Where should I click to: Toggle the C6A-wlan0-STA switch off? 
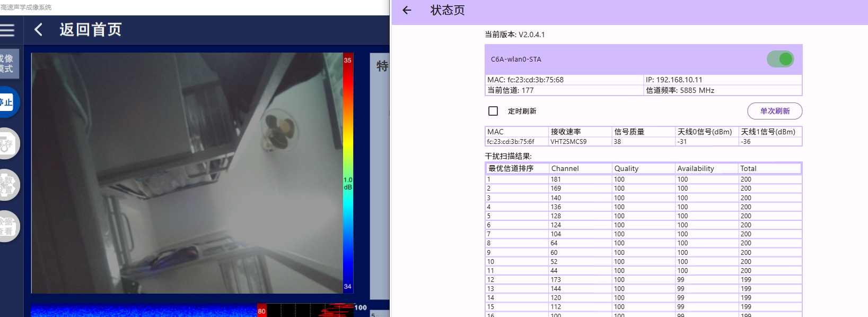pos(781,59)
